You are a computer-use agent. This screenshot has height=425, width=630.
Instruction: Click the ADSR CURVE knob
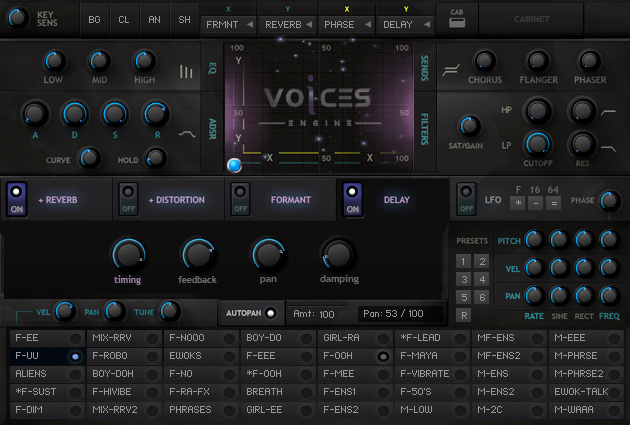(x=89, y=157)
